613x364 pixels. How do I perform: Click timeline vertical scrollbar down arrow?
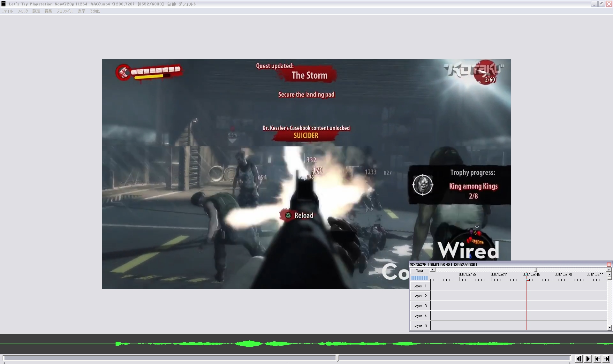(x=609, y=328)
